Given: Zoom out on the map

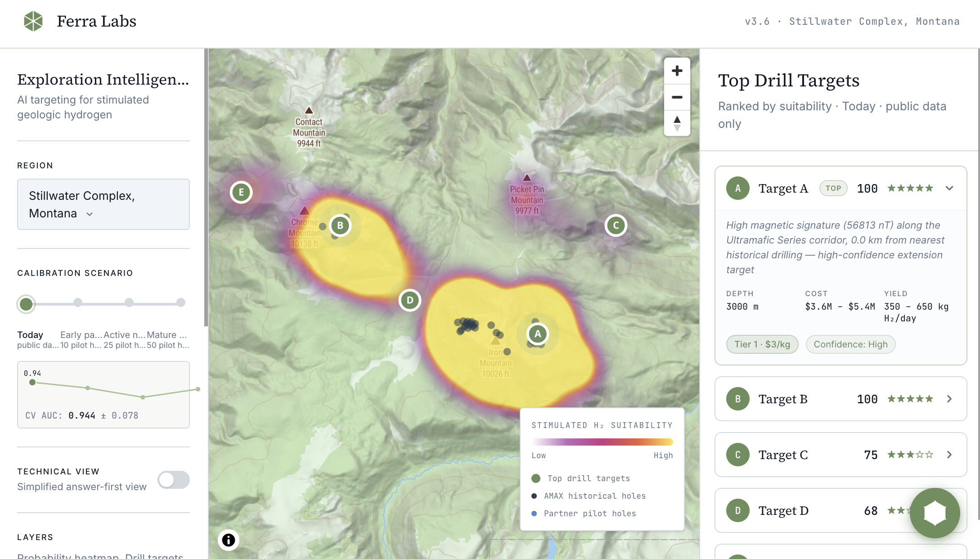Looking at the screenshot, I should (x=677, y=97).
